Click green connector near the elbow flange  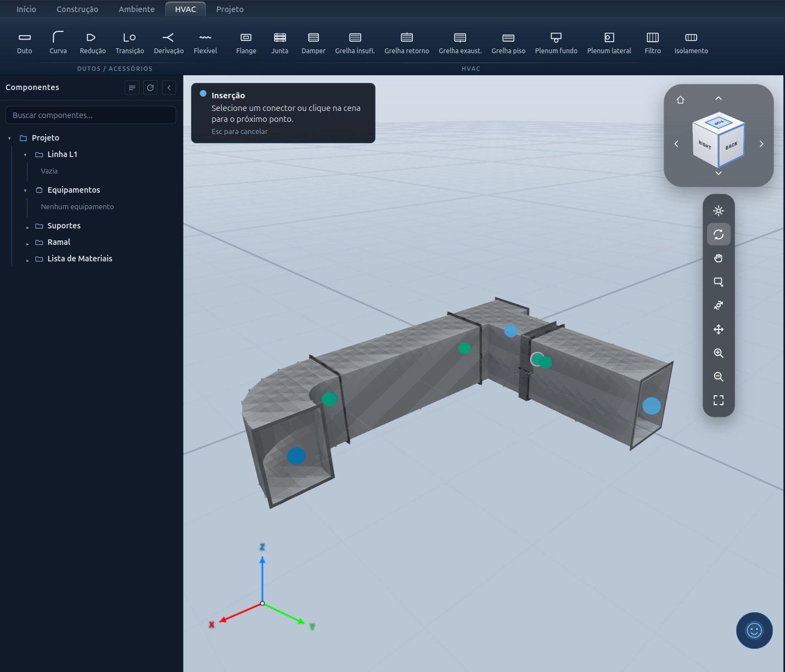click(x=329, y=399)
